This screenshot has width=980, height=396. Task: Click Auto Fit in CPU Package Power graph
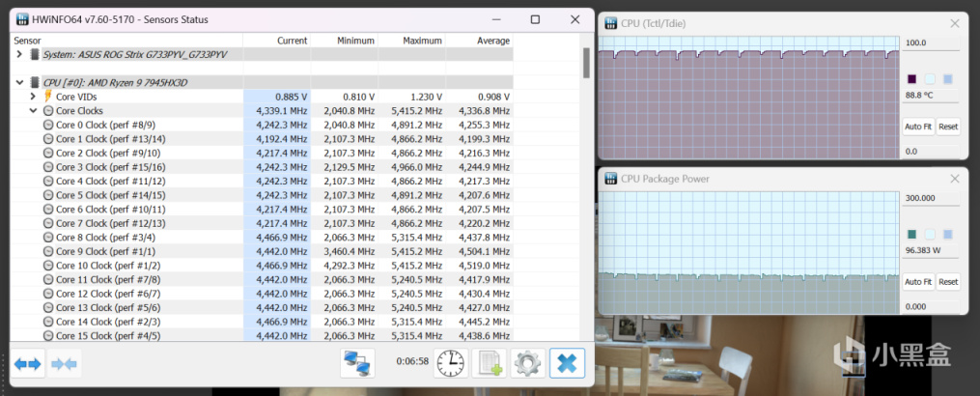tap(917, 281)
